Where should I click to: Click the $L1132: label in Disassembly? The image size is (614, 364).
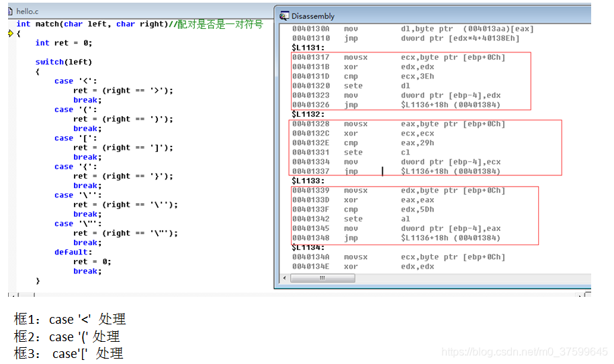pos(308,114)
